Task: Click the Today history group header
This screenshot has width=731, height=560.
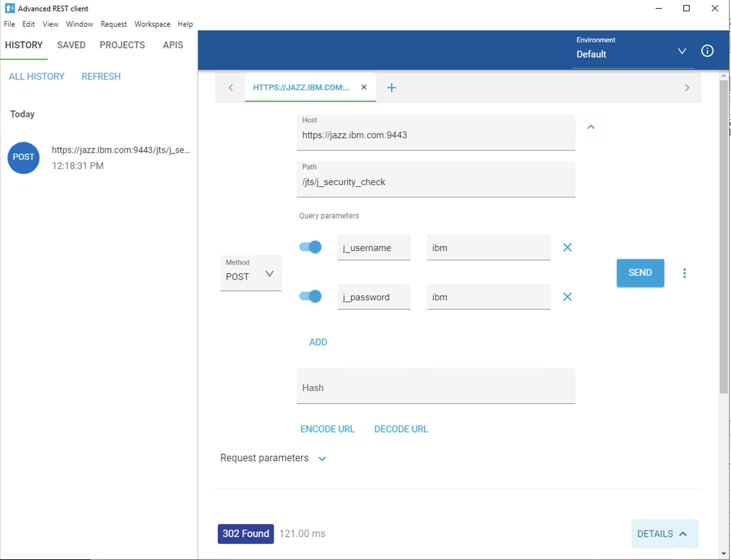Action: [x=22, y=114]
